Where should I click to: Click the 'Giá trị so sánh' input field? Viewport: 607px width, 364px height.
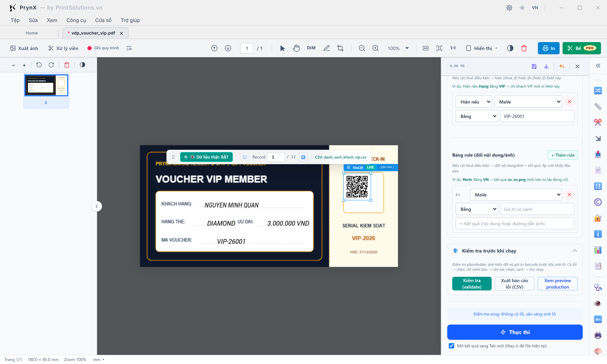537,209
